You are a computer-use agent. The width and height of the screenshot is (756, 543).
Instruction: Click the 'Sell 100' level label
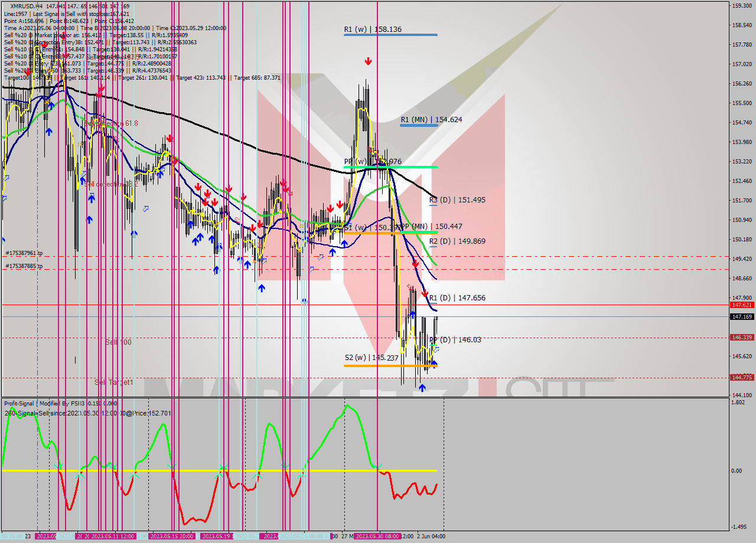click(118, 342)
